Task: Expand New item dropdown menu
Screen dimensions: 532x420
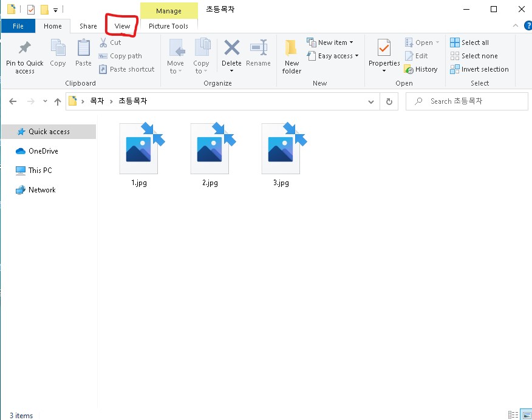Action: coord(351,42)
